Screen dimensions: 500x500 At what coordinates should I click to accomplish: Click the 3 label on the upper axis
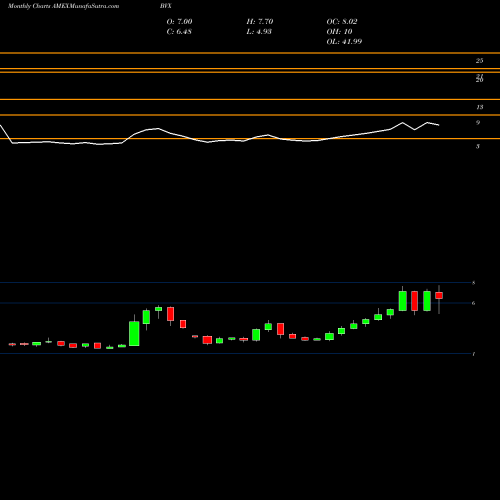click(x=478, y=146)
